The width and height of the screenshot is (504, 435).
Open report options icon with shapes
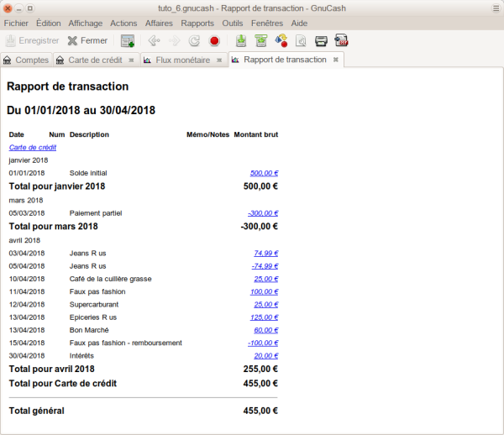point(281,41)
